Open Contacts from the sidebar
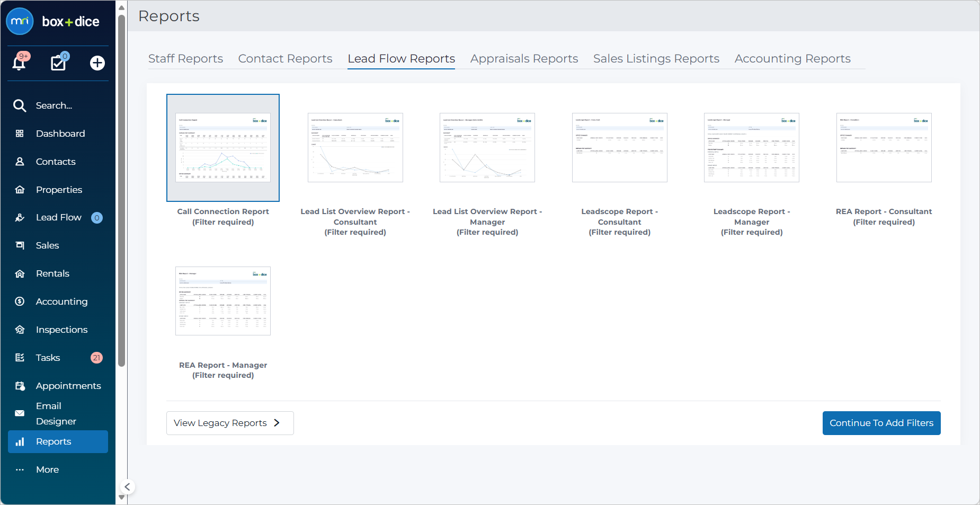The width and height of the screenshot is (980, 505). 58,162
